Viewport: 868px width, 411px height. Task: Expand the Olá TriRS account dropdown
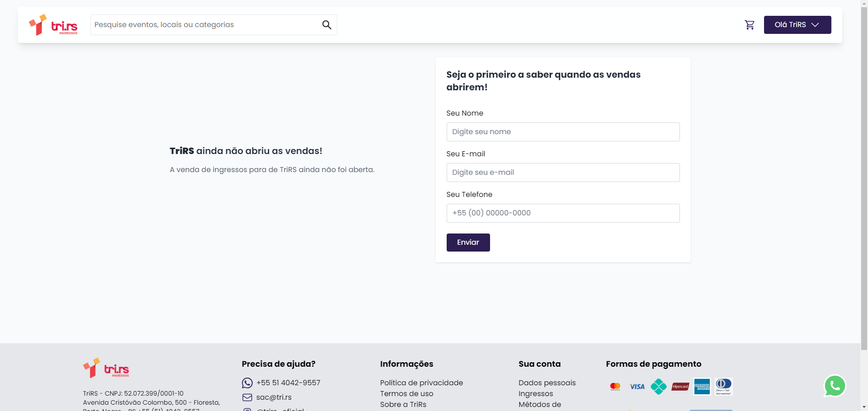[797, 25]
